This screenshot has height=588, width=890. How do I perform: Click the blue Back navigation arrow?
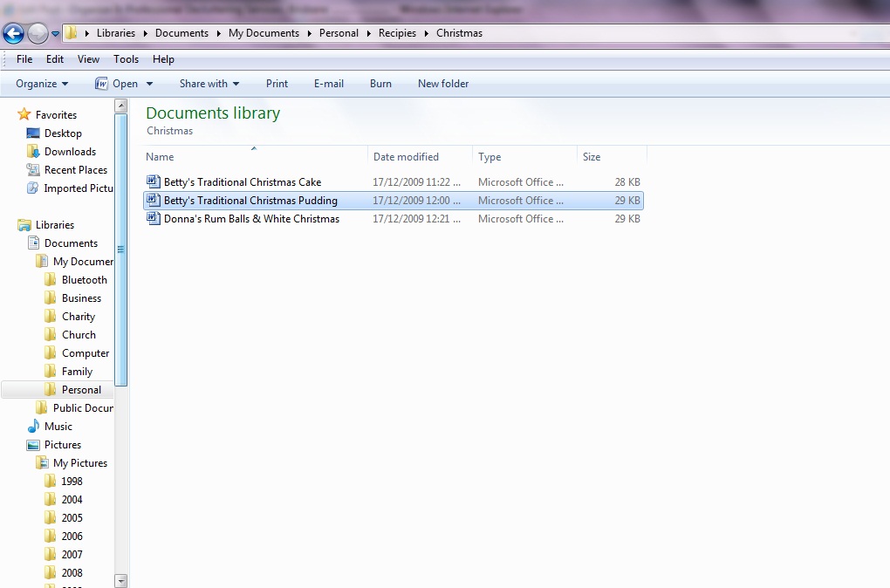(x=13, y=33)
